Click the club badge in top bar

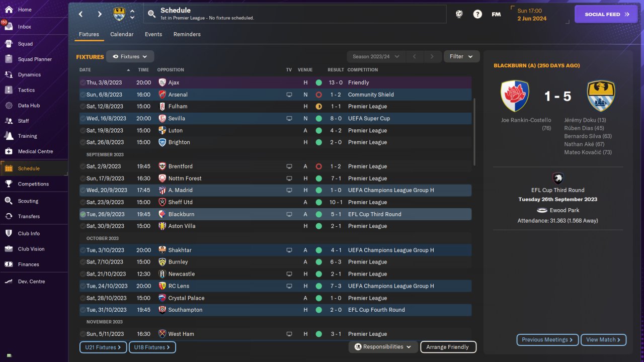(x=119, y=14)
